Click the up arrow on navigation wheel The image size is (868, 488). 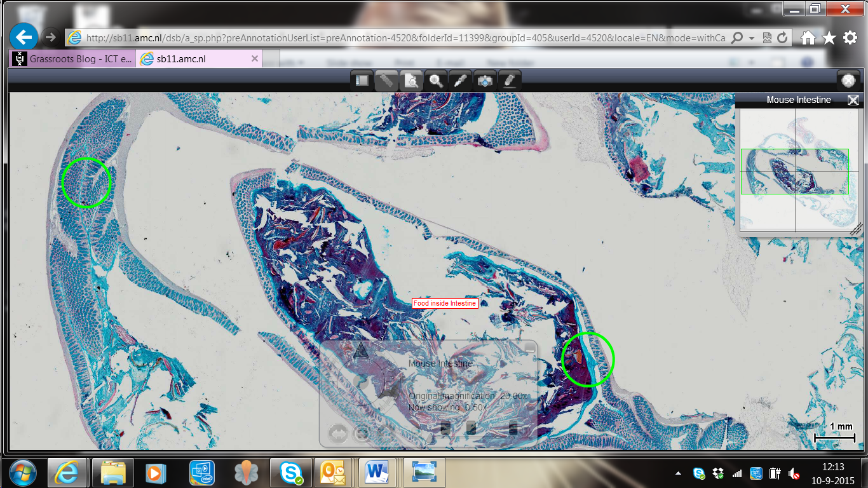[360, 350]
